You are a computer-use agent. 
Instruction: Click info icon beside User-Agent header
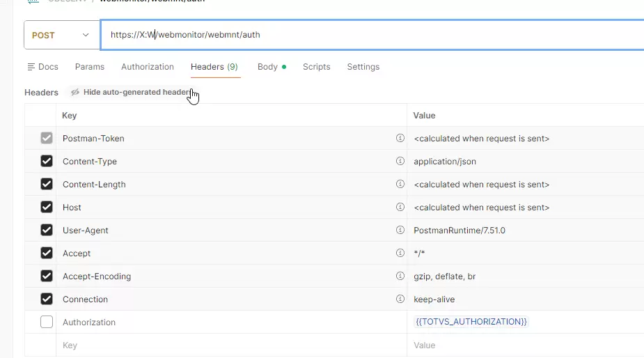(400, 230)
